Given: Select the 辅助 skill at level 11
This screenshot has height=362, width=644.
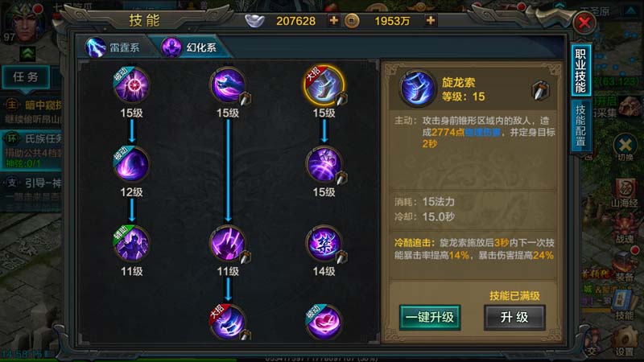Looking at the screenshot, I should click(x=131, y=244).
